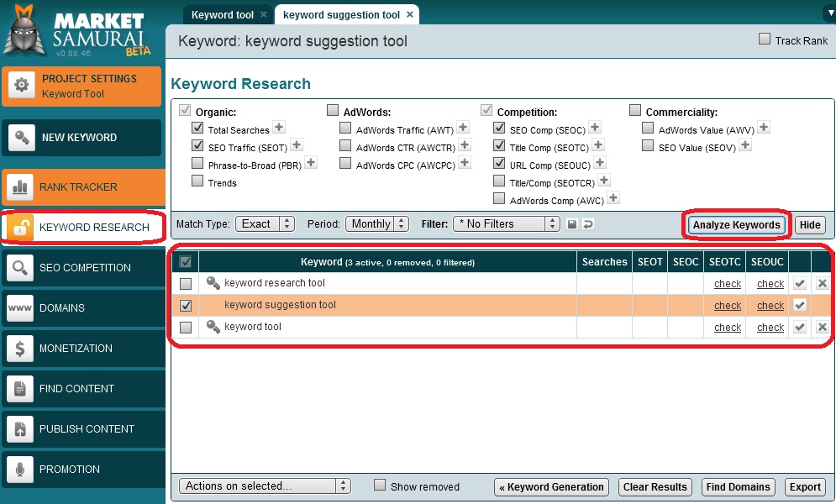
Task: Enable the Track Rank checkbox
Action: [x=765, y=39]
